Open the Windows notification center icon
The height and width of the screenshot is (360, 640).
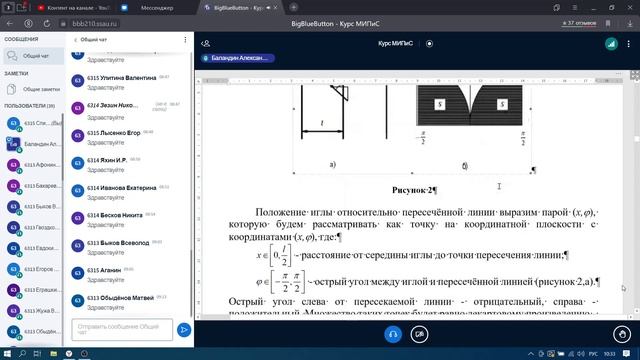627,354
